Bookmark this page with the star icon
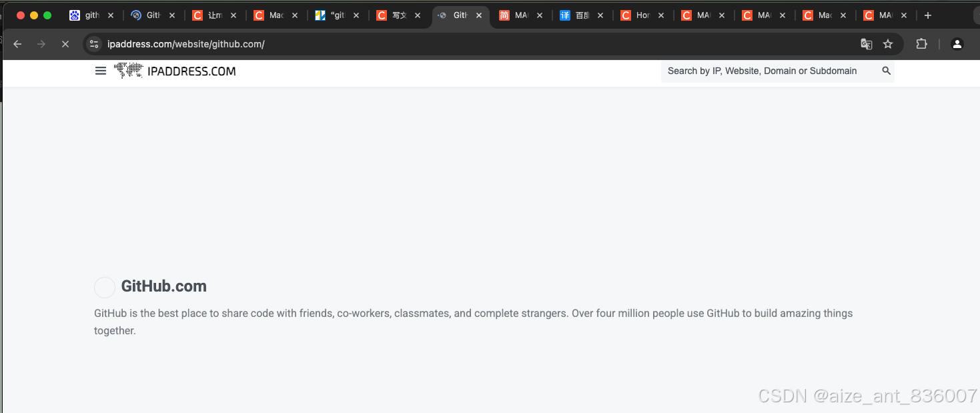Viewport: 980px width, 413px height. tap(888, 44)
